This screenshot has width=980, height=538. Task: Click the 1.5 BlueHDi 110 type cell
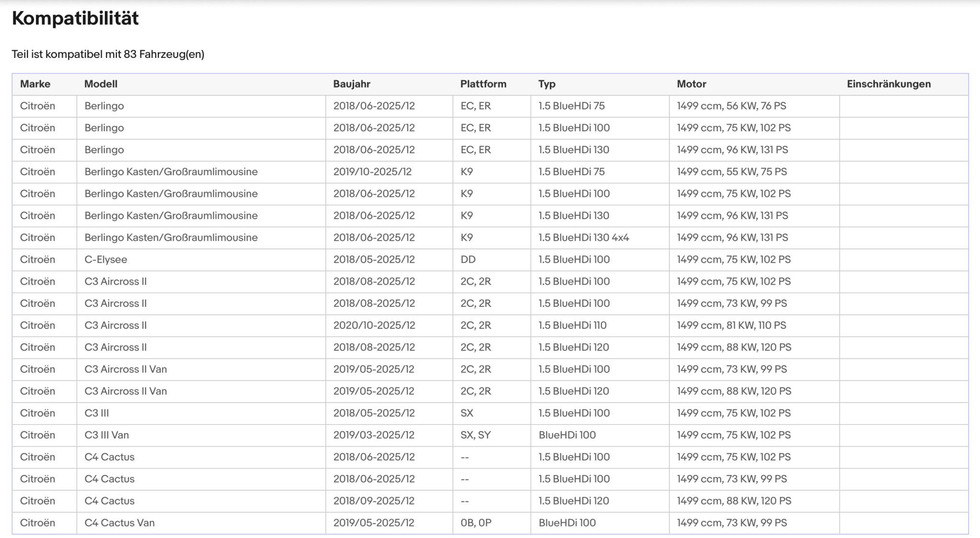click(x=600, y=325)
